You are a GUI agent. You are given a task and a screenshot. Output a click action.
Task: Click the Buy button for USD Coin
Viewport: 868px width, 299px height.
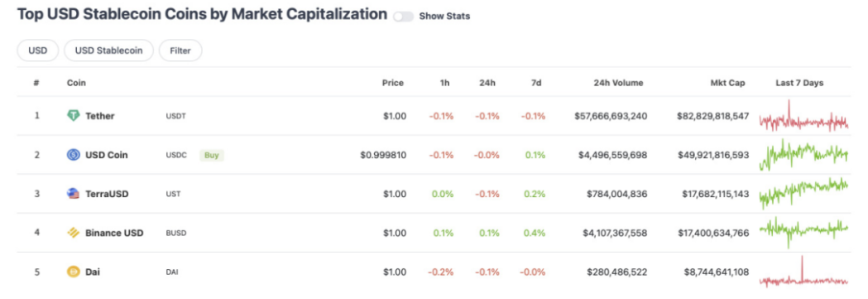(x=212, y=155)
